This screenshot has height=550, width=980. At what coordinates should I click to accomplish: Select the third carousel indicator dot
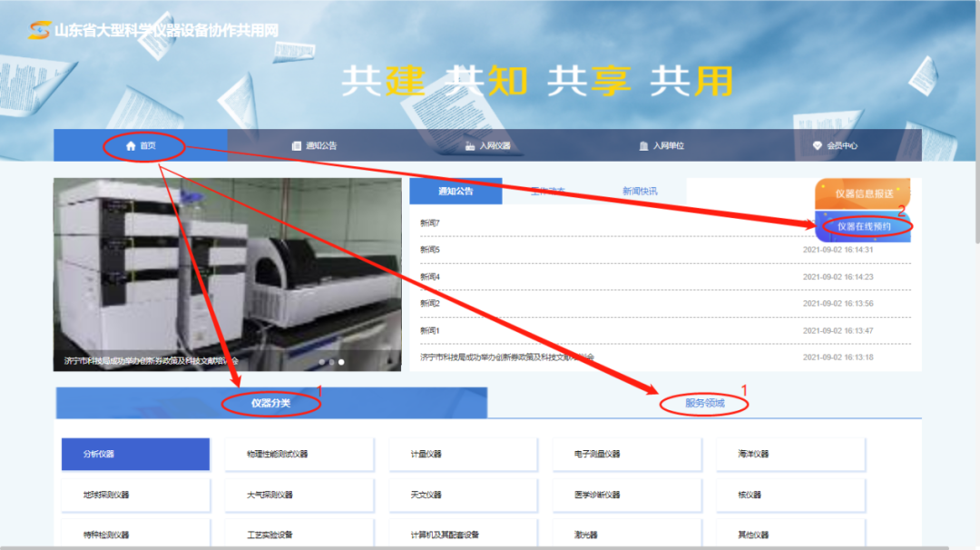coord(340,362)
